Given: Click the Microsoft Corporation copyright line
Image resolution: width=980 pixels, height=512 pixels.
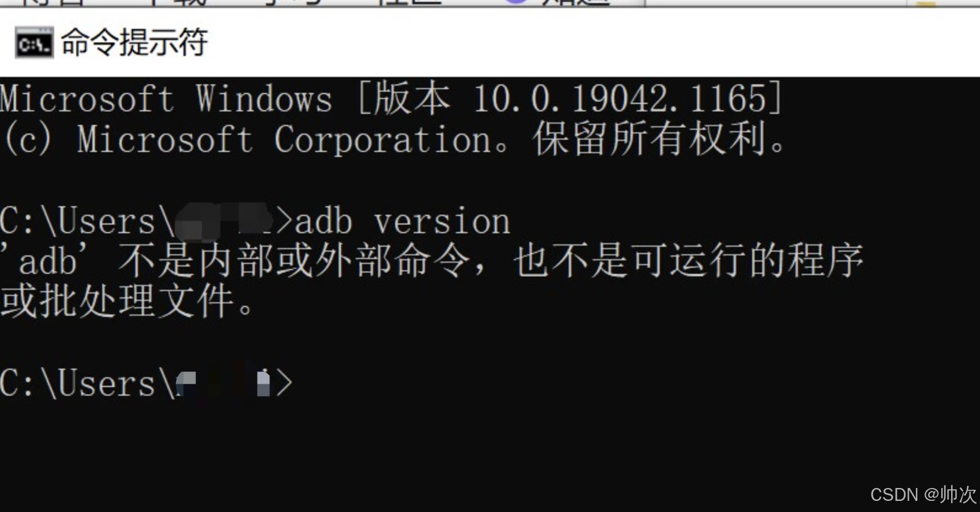Looking at the screenshot, I should 394,138.
